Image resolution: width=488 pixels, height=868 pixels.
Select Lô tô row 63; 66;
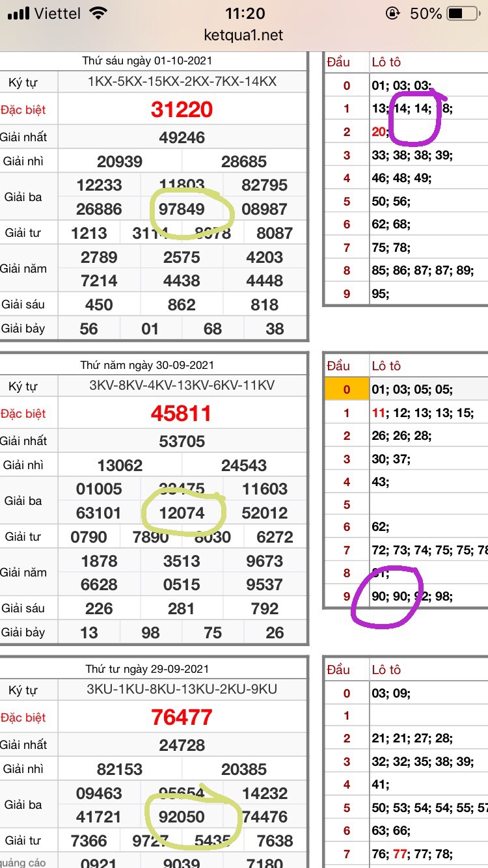click(391, 830)
